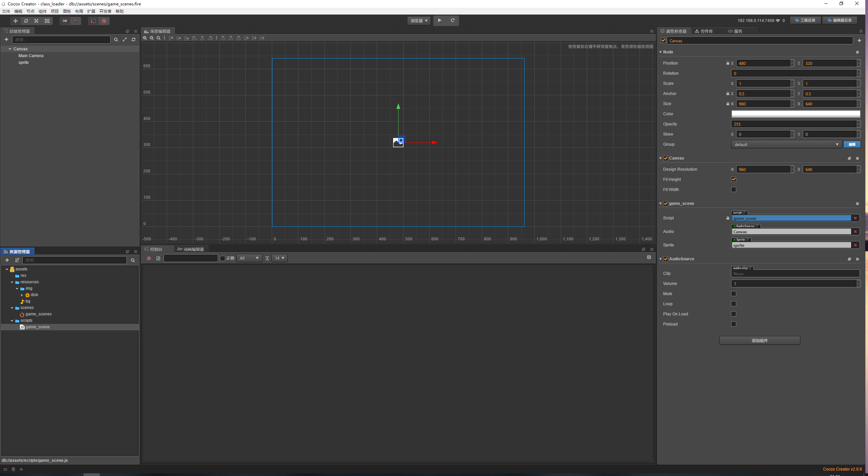Toggle the regex checkbox in console
The width and height of the screenshot is (868, 476).
click(x=222, y=258)
